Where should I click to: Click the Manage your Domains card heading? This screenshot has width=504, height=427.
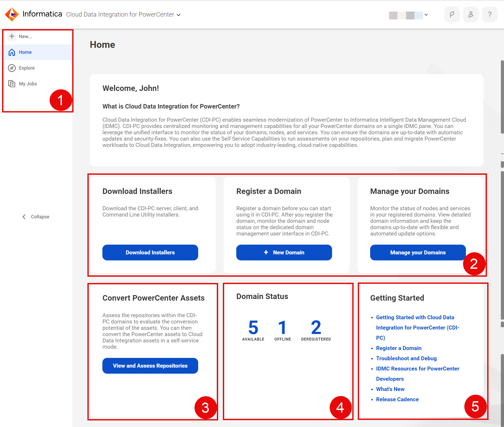coord(409,191)
